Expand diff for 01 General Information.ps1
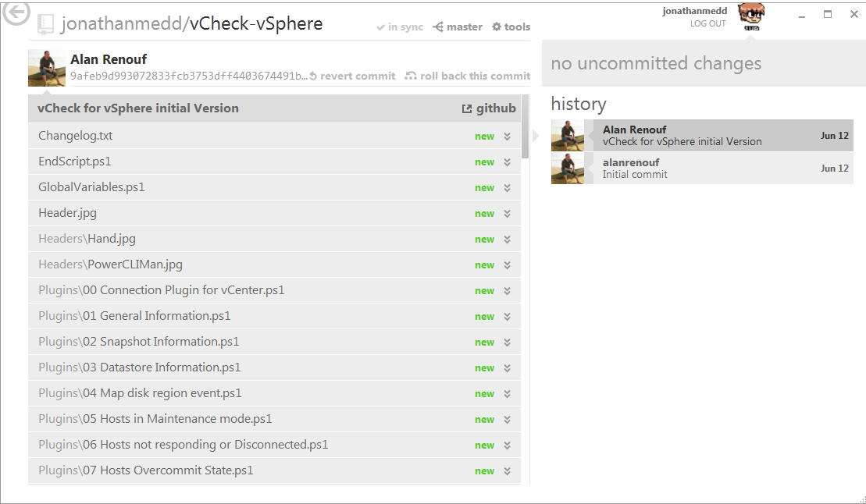 click(507, 317)
